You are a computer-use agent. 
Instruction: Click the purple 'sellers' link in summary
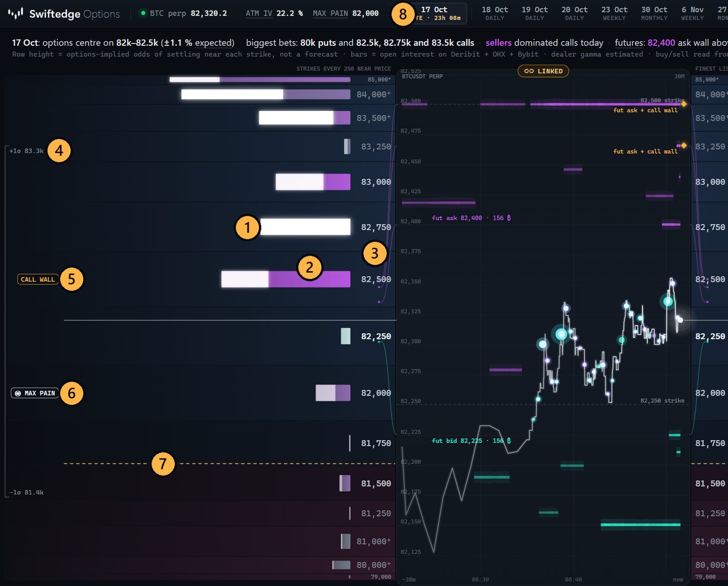click(x=499, y=43)
